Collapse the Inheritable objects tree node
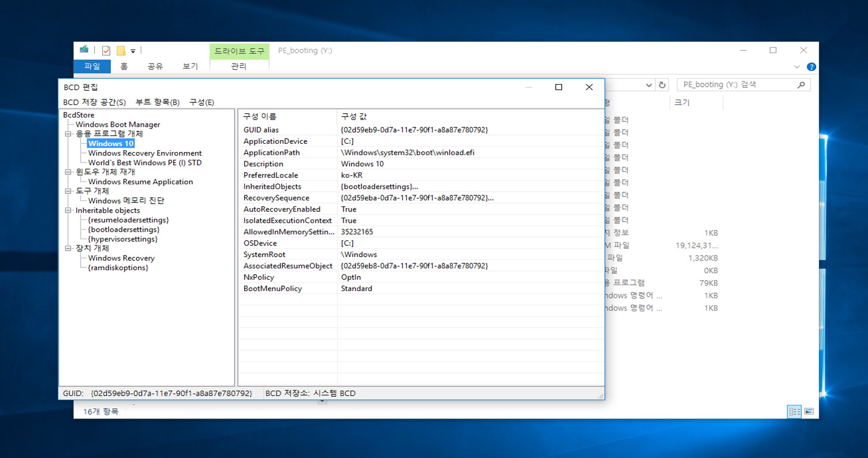 [68, 210]
